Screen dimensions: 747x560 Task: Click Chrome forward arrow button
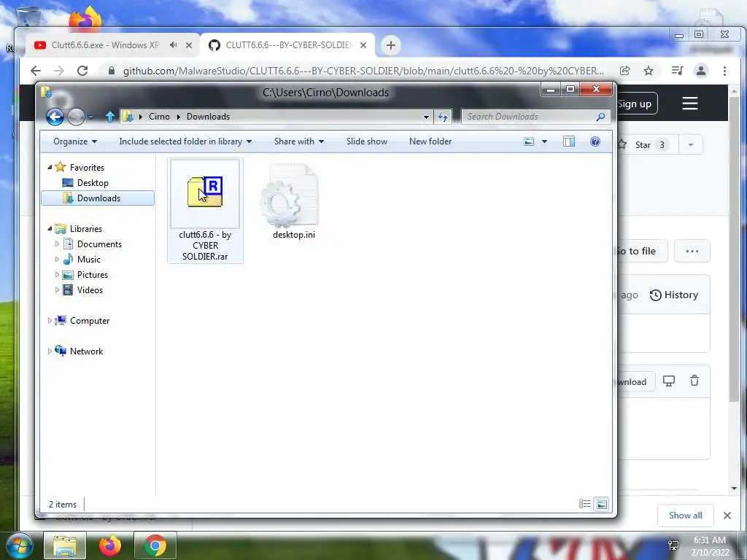(x=58, y=71)
